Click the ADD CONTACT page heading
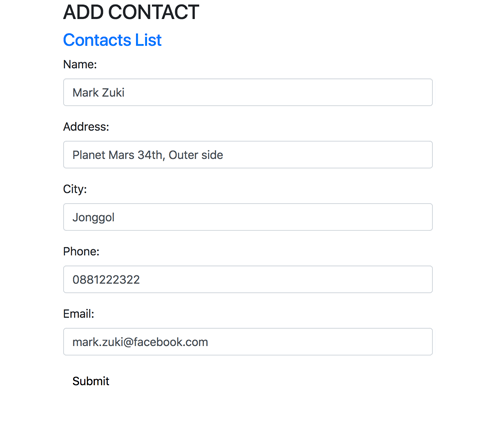The width and height of the screenshot is (500, 422). pos(131,12)
